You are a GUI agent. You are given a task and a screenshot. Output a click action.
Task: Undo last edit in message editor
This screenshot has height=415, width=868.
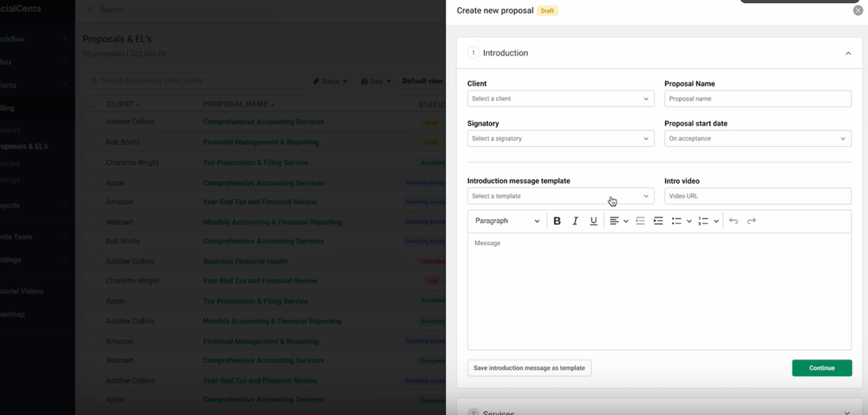click(x=733, y=221)
